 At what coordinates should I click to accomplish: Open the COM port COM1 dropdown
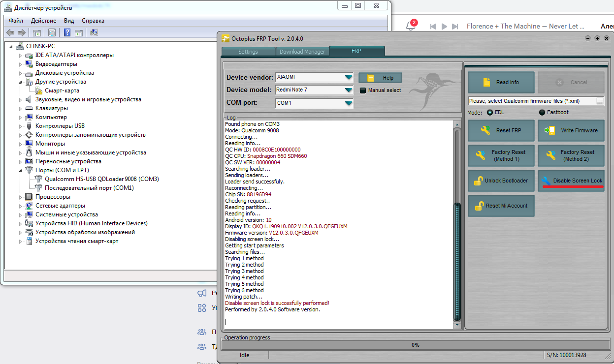349,103
